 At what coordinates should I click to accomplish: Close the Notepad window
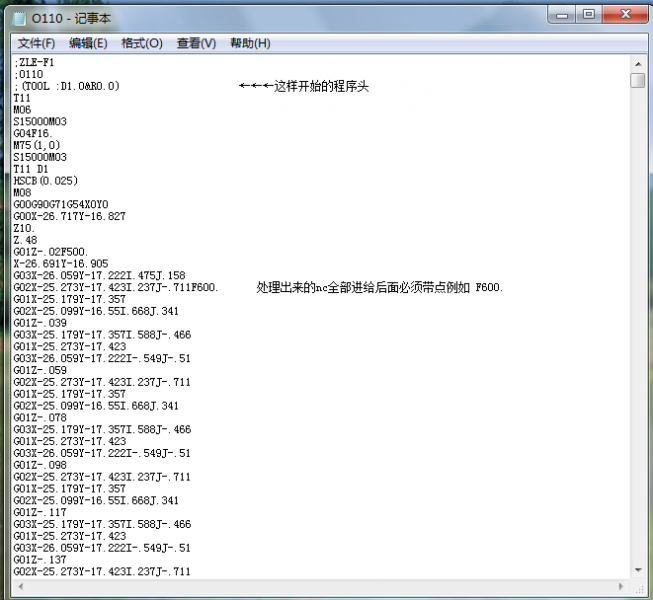pos(625,15)
